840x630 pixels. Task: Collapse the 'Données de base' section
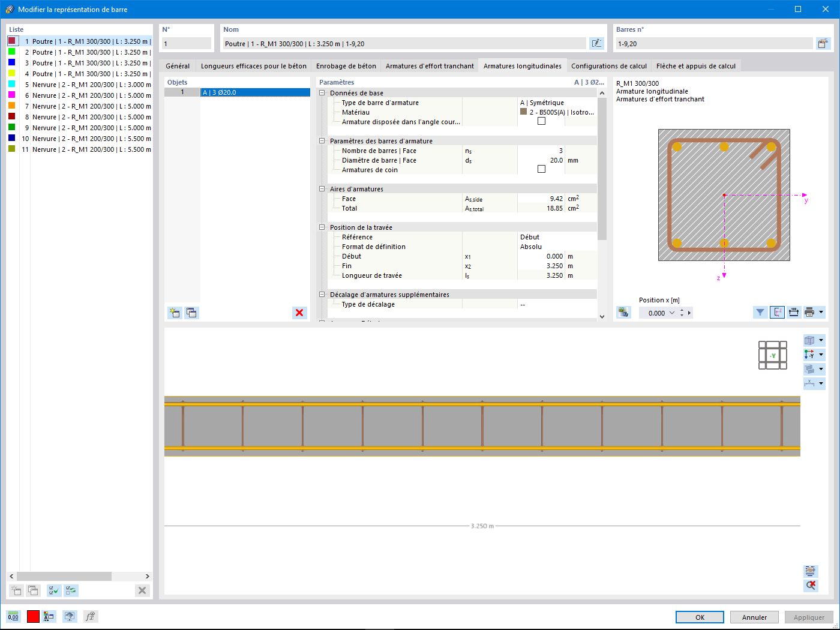[x=322, y=93]
